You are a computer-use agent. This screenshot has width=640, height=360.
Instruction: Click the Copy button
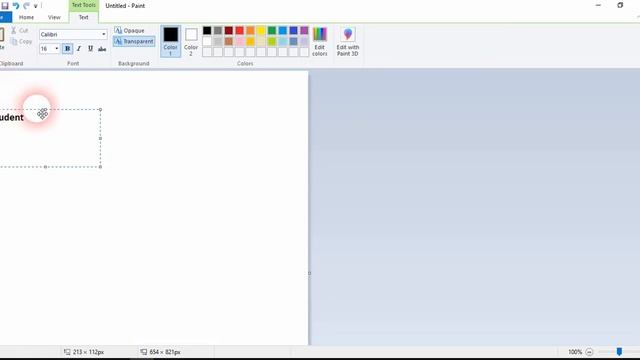click(x=21, y=41)
